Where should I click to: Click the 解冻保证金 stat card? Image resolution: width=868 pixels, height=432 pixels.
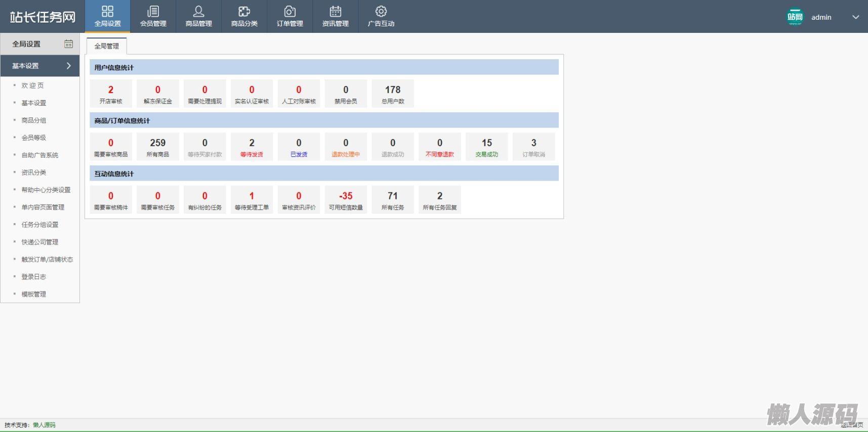click(x=158, y=94)
